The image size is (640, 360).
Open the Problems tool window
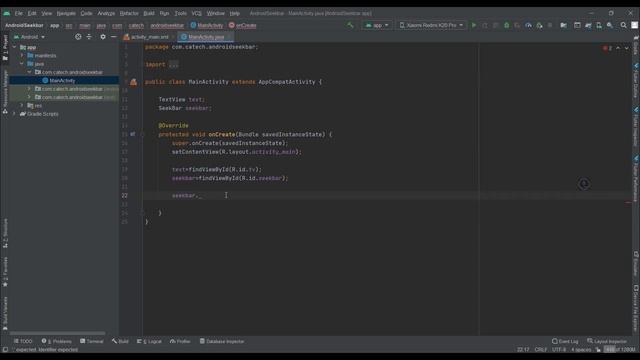coord(56,341)
